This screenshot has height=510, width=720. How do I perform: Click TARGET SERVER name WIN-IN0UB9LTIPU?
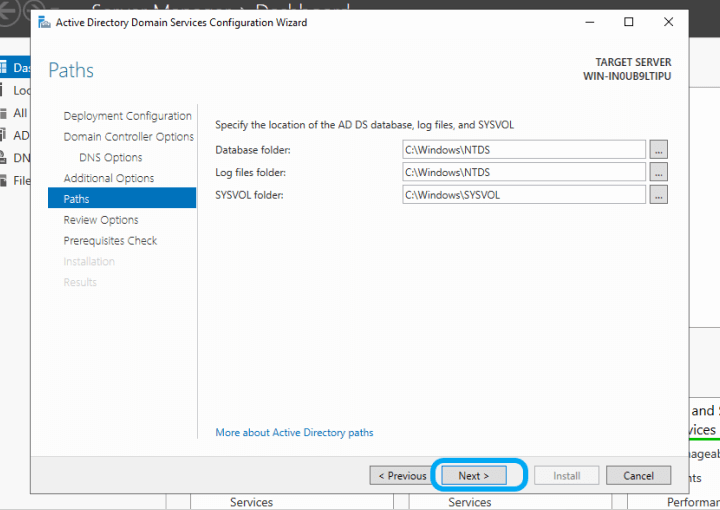tap(627, 76)
